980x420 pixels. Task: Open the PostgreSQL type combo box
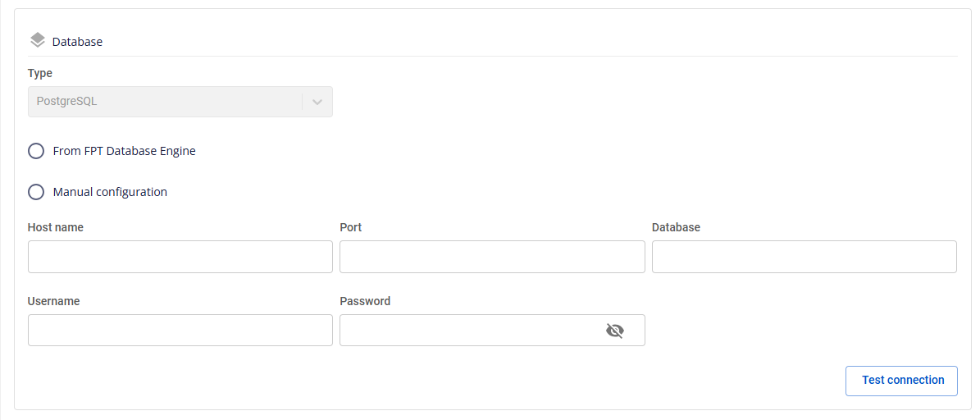[x=180, y=102]
